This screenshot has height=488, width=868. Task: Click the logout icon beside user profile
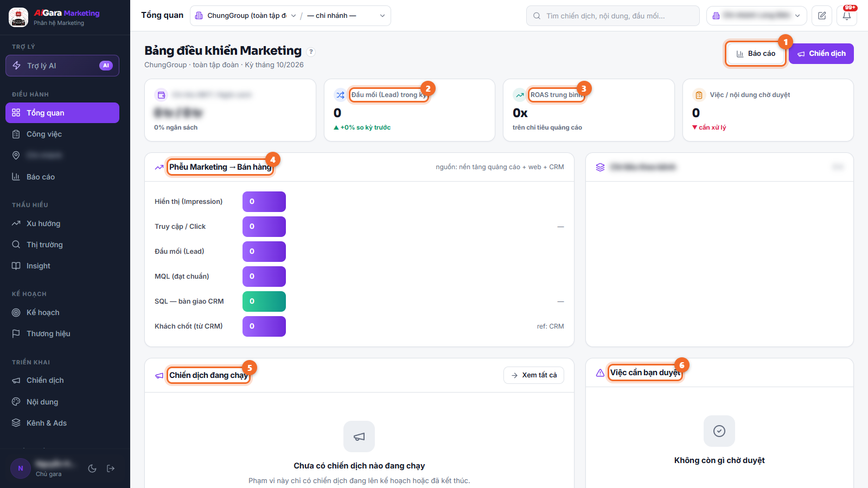point(111,468)
